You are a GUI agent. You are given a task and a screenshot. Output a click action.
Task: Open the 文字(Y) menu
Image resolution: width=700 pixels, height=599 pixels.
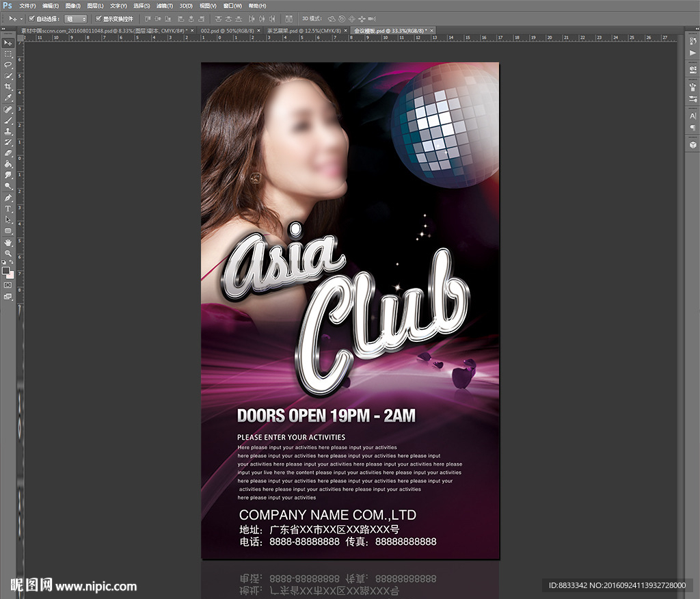[x=118, y=5]
